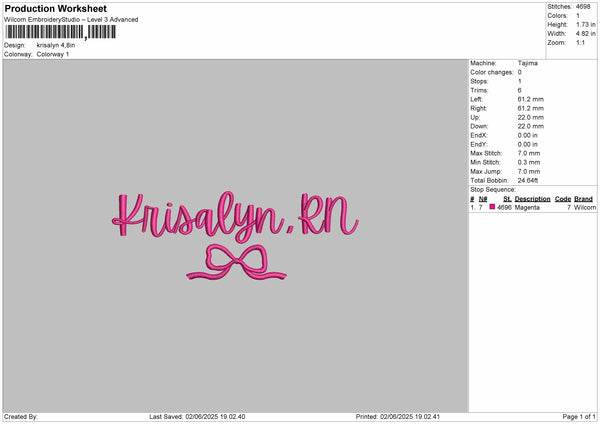
Task: Click the 'Production Worksheet' title
Action: [55, 8]
